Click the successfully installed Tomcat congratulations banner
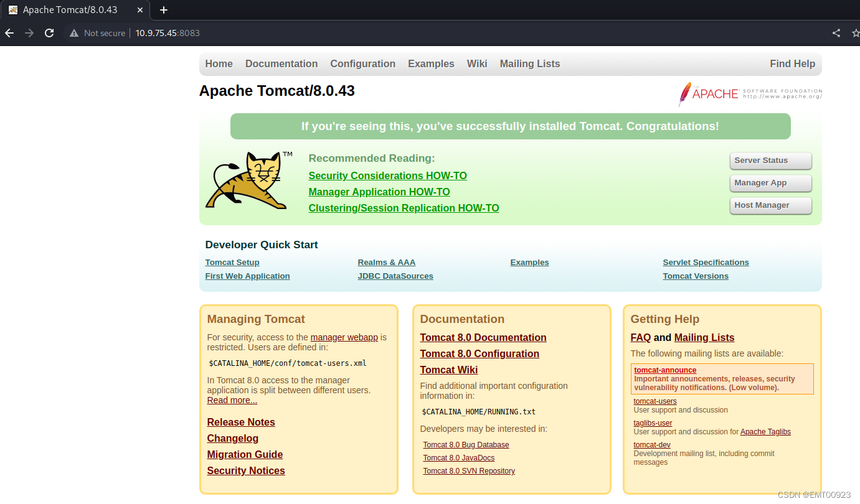Image resolution: width=860 pixels, height=504 pixels. (511, 126)
